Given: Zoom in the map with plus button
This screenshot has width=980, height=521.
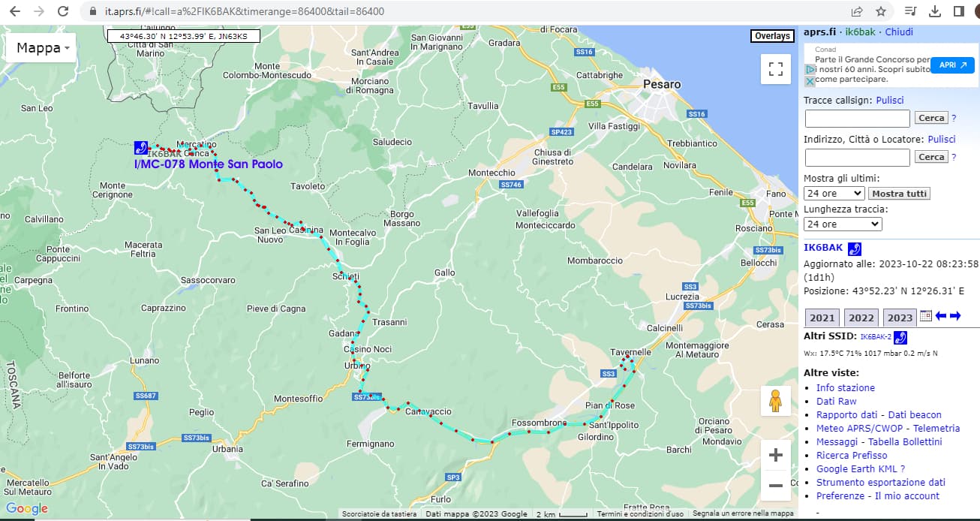Looking at the screenshot, I should pyautogui.click(x=776, y=455).
